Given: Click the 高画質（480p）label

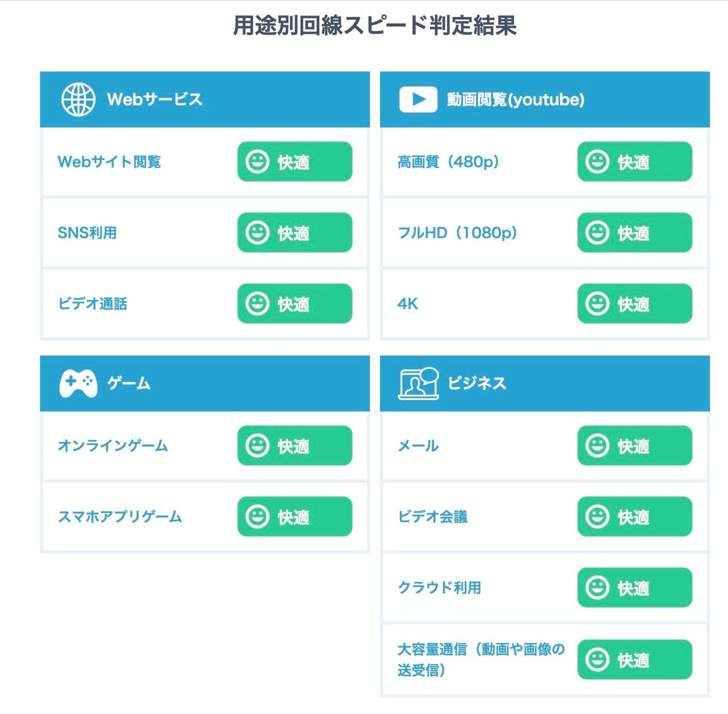Looking at the screenshot, I should (x=448, y=162).
